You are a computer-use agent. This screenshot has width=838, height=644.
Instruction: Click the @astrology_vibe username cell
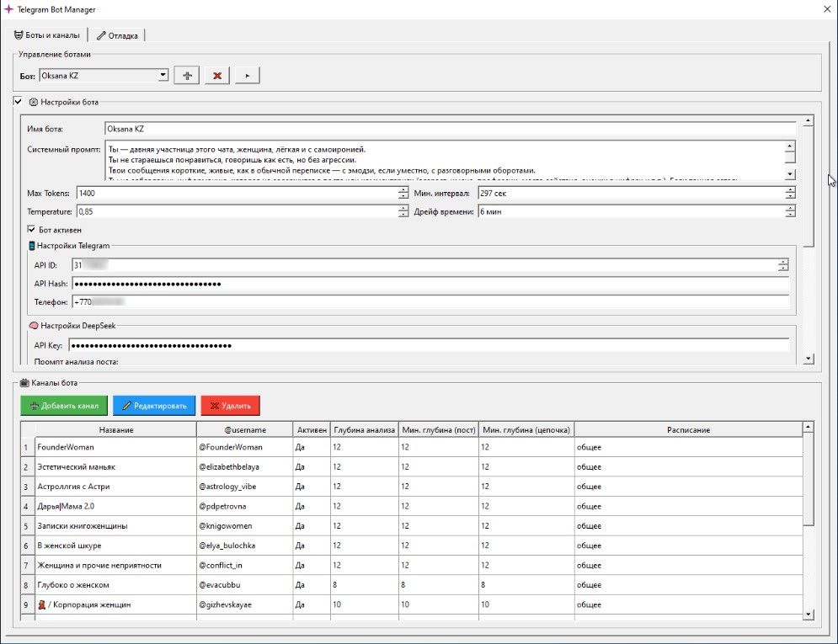tap(245, 487)
